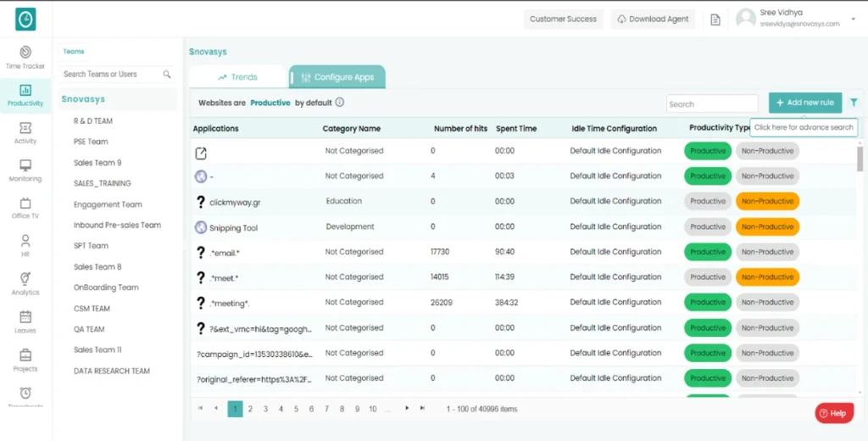Viewport: 868px width, 441px height.
Task: Select CSM TEAM in the list
Action: [92, 309]
